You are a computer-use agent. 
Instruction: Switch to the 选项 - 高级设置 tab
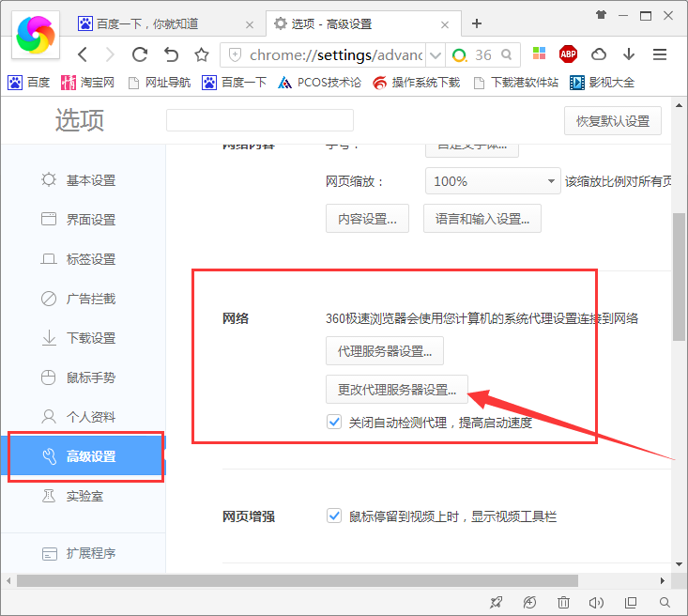pos(363,23)
